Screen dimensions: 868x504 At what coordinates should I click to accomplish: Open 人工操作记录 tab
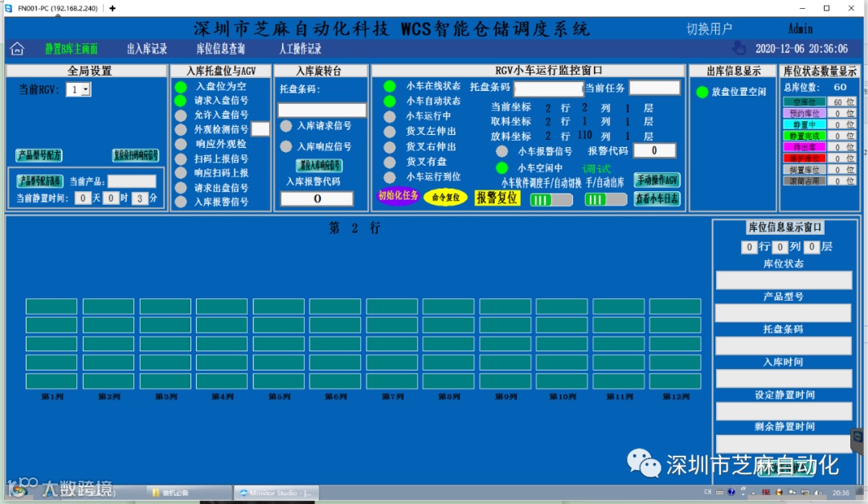300,49
